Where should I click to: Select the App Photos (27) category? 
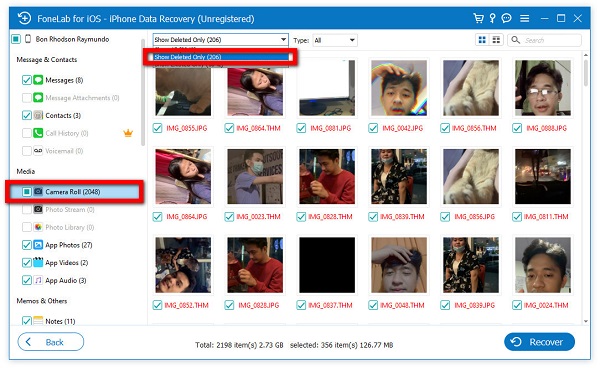[x=68, y=245]
